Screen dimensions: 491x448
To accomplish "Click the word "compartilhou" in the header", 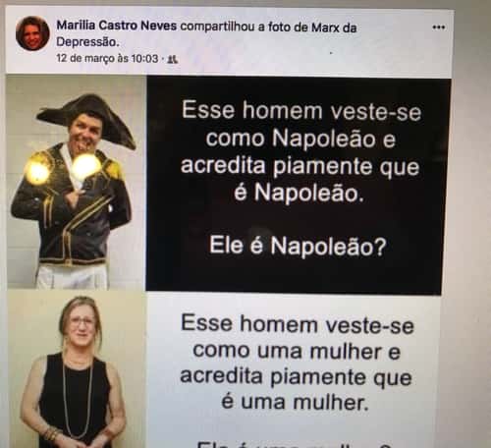I will [217, 27].
